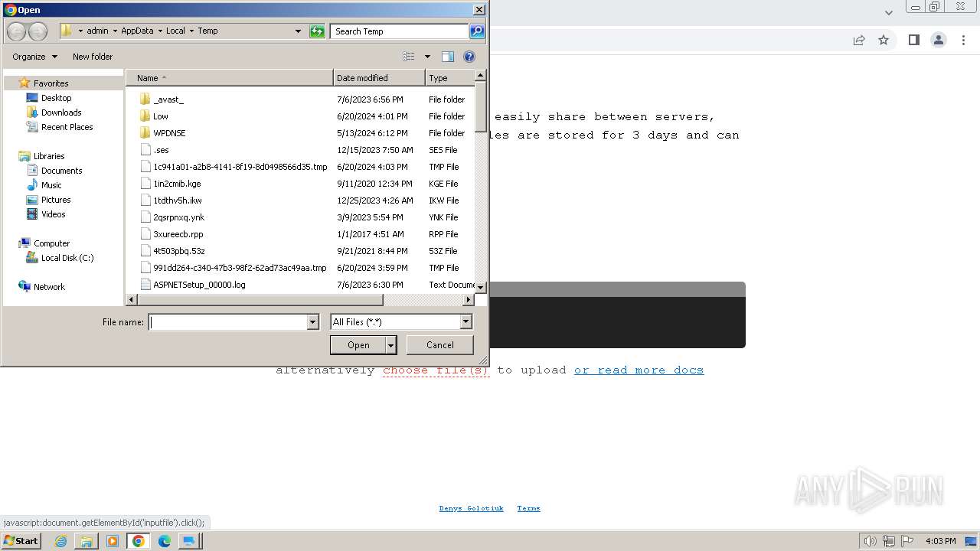Screen dimensions: 980x551
Task: Select file 991dd264-c340-47b3-98f2-62ad73ac49aa.tmp
Action: click(240, 268)
